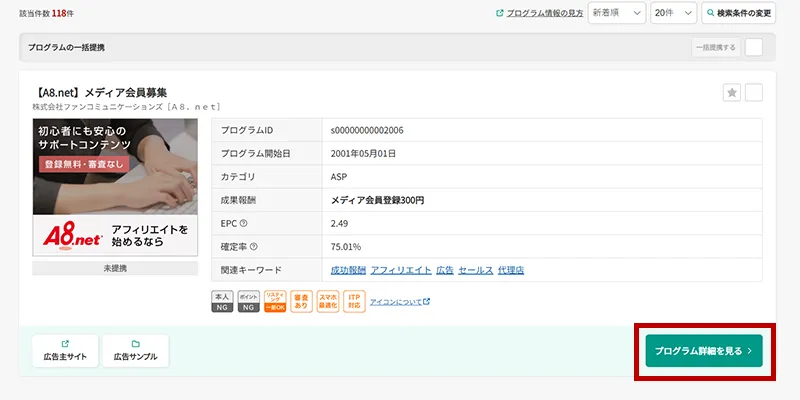The width and height of the screenshot is (800, 400).
Task: Open the 新着順 sort dropdown
Action: click(617, 13)
